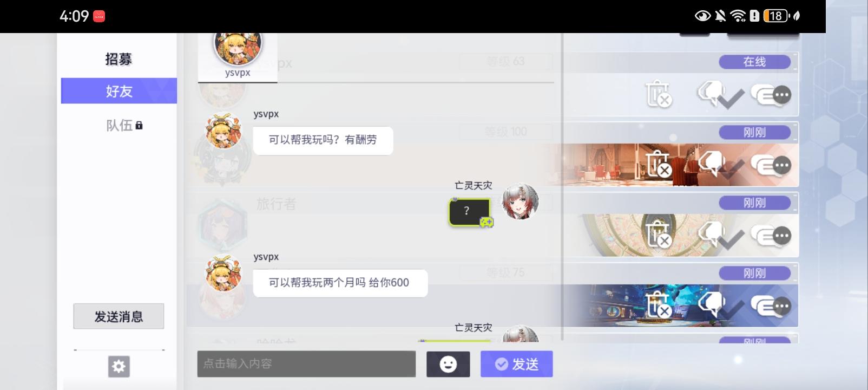Click the 可以帮我玩两个月吗 给你600 message bubble
This screenshot has height=390, width=868.
click(340, 283)
